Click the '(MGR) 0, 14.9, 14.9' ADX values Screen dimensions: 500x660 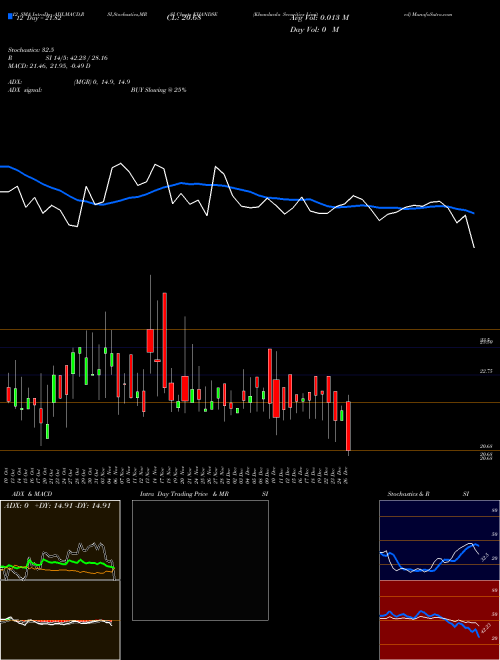click(102, 82)
